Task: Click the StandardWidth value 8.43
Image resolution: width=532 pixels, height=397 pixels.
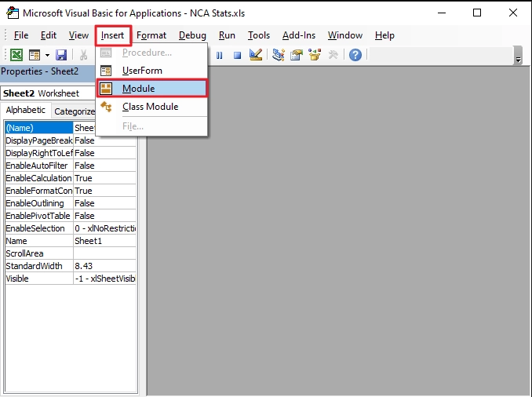Action: pyautogui.click(x=105, y=266)
